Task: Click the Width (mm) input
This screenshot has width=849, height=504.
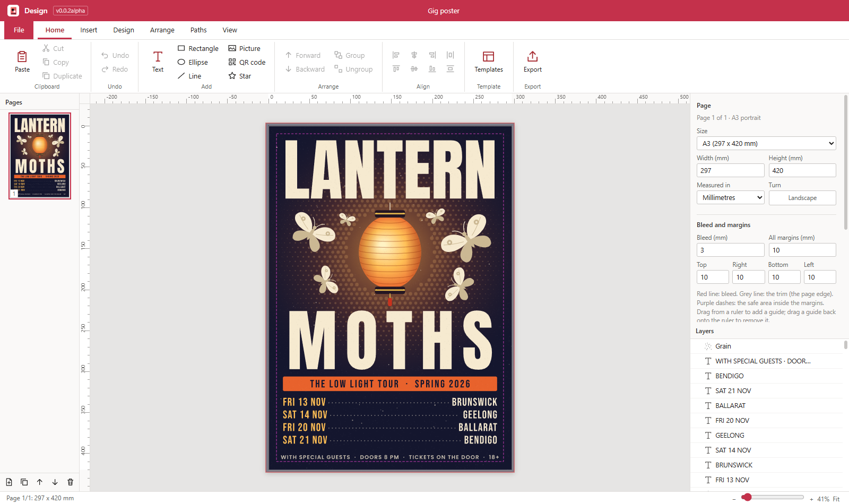Action: [730, 170]
